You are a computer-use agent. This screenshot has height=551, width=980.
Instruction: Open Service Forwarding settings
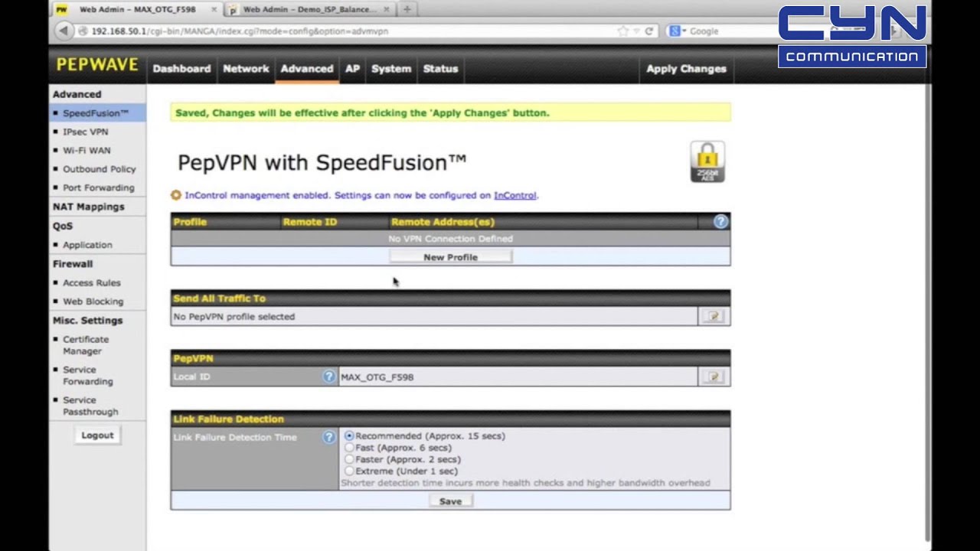coord(87,375)
